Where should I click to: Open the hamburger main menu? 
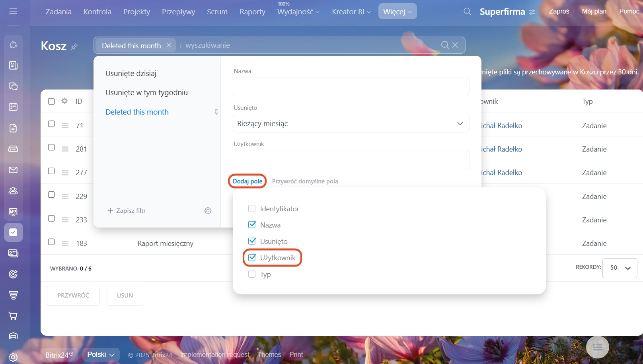click(13, 11)
